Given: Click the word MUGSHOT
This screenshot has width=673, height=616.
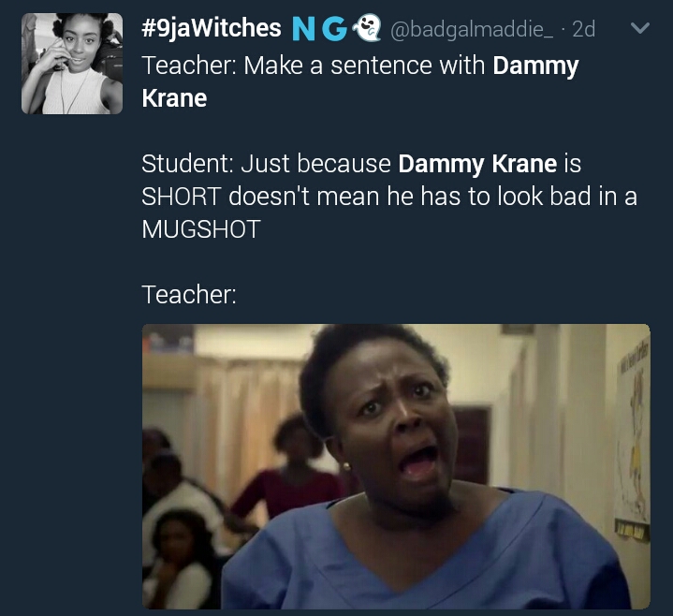Looking at the screenshot, I should [201, 229].
